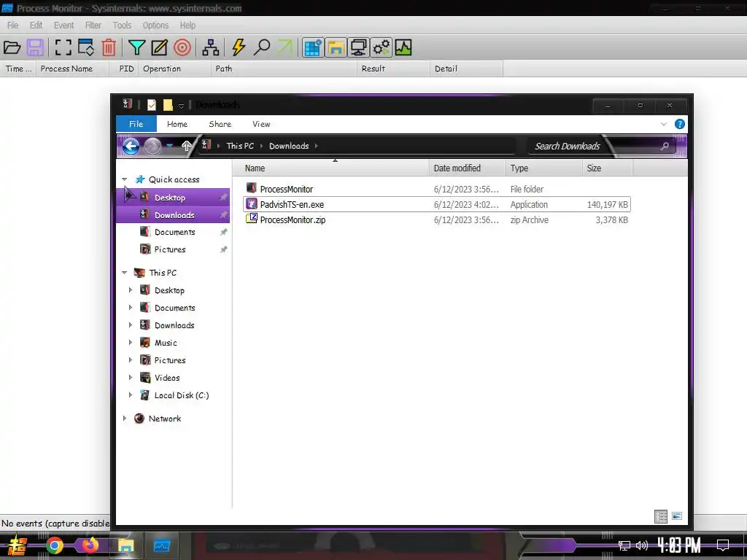Open the Process Tree icon
Image resolution: width=747 pixels, height=560 pixels.
tap(211, 47)
